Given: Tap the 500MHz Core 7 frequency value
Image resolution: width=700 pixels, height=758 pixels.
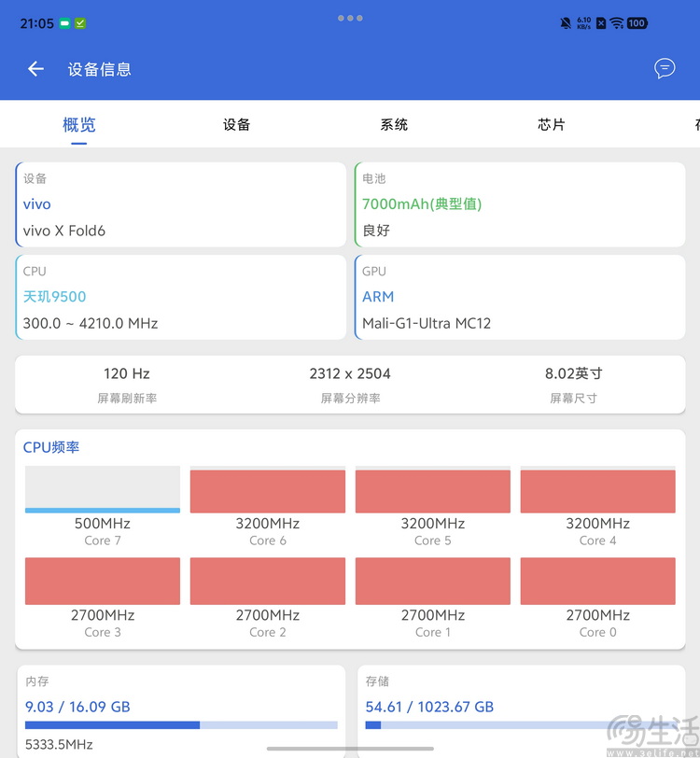Looking at the screenshot, I should point(103,524).
